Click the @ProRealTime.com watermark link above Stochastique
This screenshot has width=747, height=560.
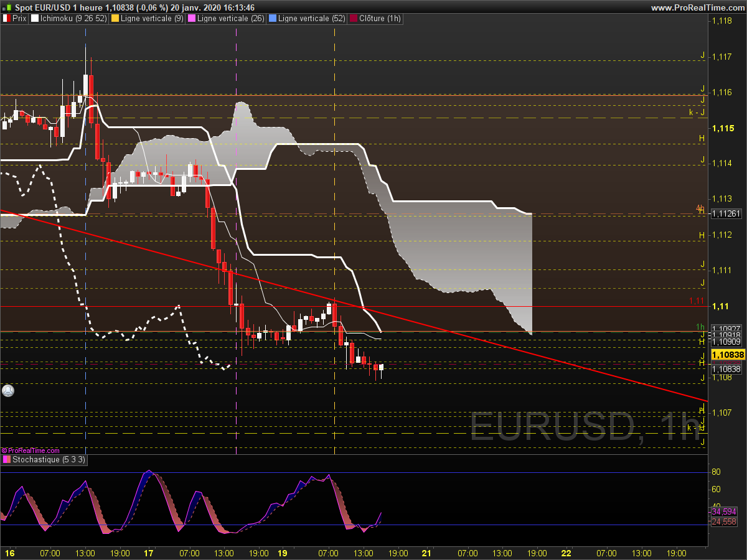pos(31,450)
